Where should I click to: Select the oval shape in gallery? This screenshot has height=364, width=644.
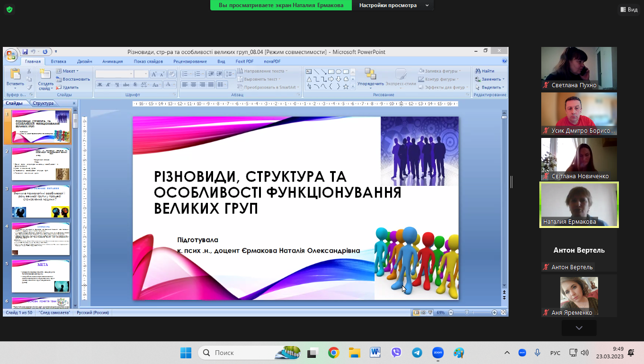(339, 72)
